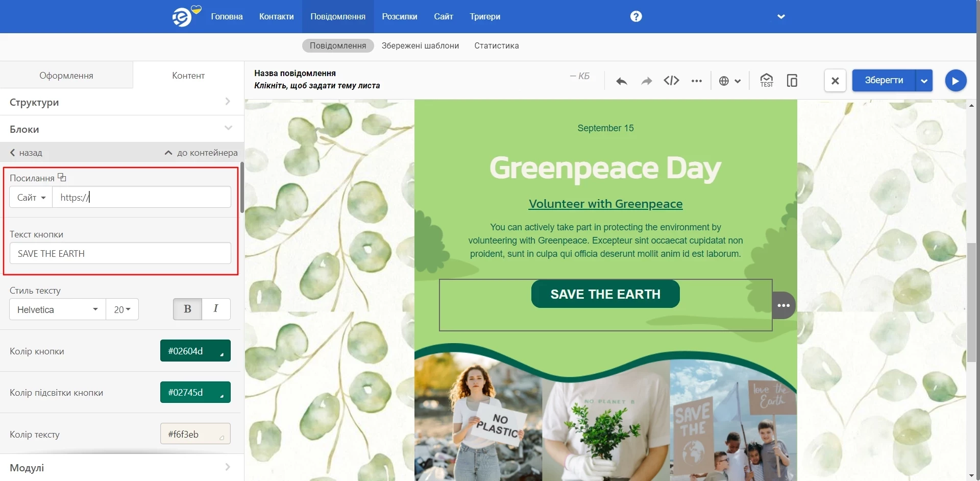Switch to the Контент tab
The image size is (980, 481).
tap(188, 75)
